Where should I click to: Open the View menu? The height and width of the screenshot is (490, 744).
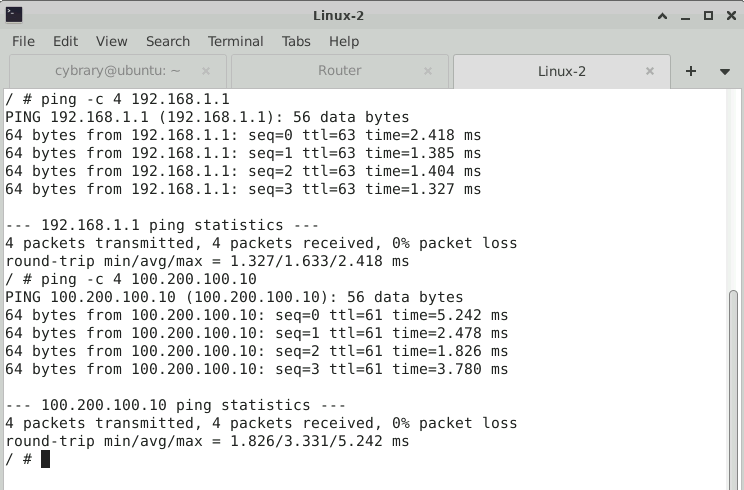click(x=111, y=41)
